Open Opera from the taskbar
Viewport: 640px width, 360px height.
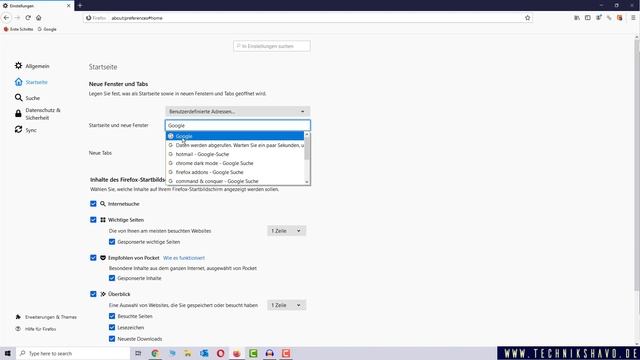click(220, 353)
